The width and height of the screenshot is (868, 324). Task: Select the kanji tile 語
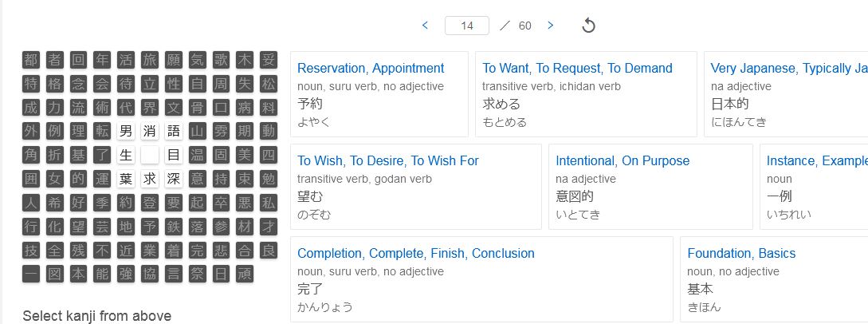(x=174, y=131)
